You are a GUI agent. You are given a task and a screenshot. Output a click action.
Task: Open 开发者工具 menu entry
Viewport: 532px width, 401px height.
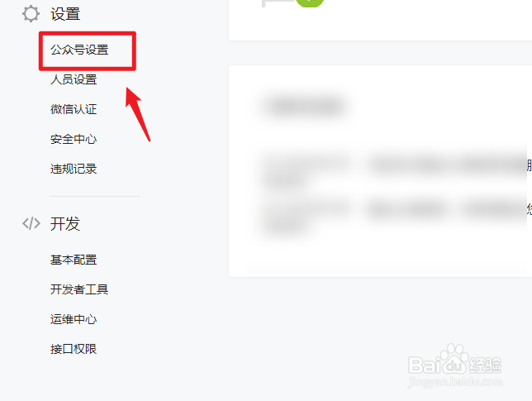coord(79,289)
